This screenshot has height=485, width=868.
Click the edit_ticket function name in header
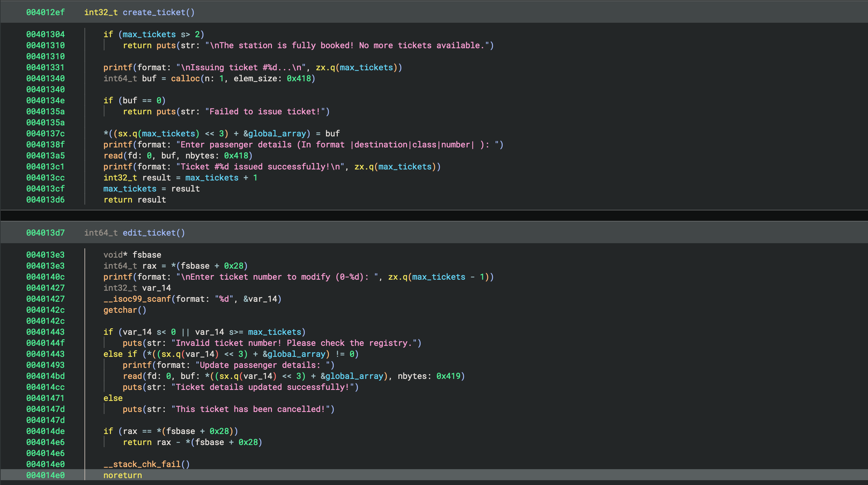pyautogui.click(x=149, y=233)
